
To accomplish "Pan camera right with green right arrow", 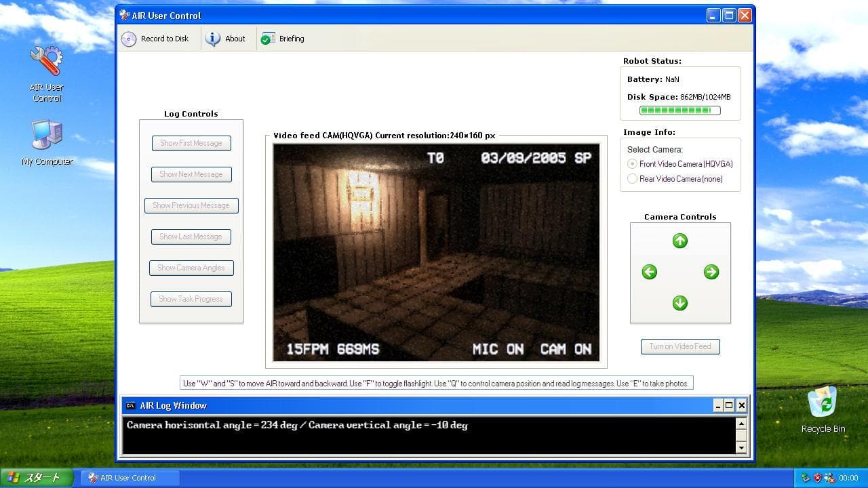I will 711,272.
